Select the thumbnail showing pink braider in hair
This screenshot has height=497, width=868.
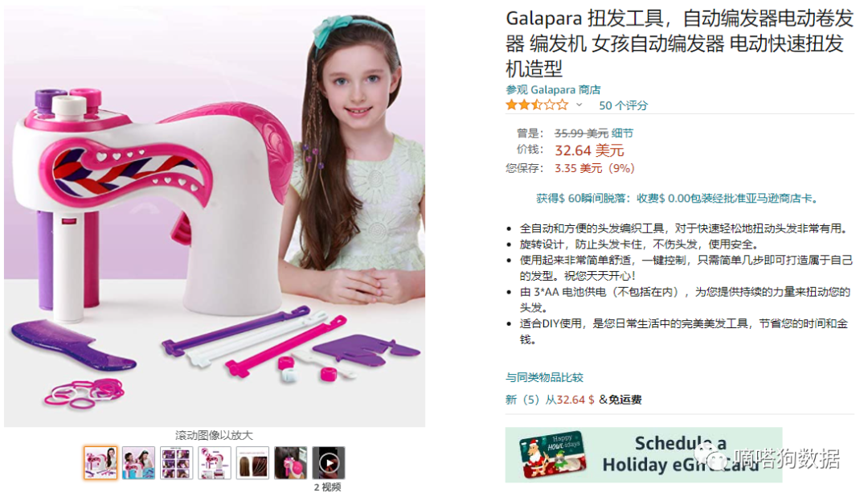291,462
